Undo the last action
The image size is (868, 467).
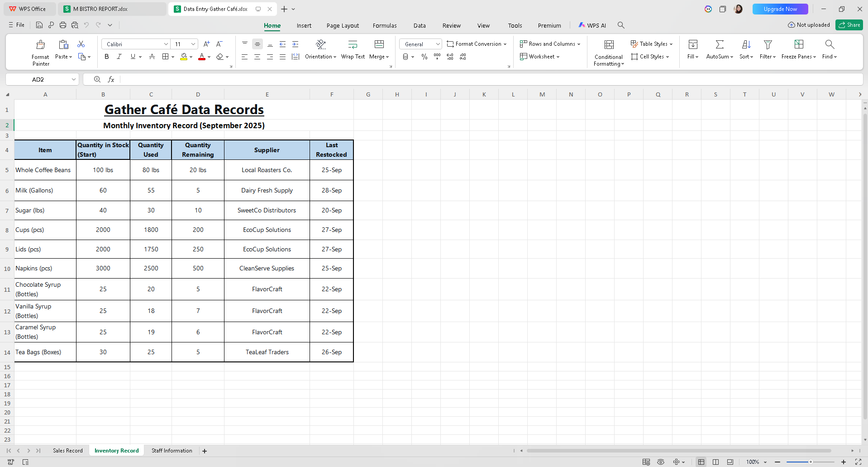tap(86, 25)
